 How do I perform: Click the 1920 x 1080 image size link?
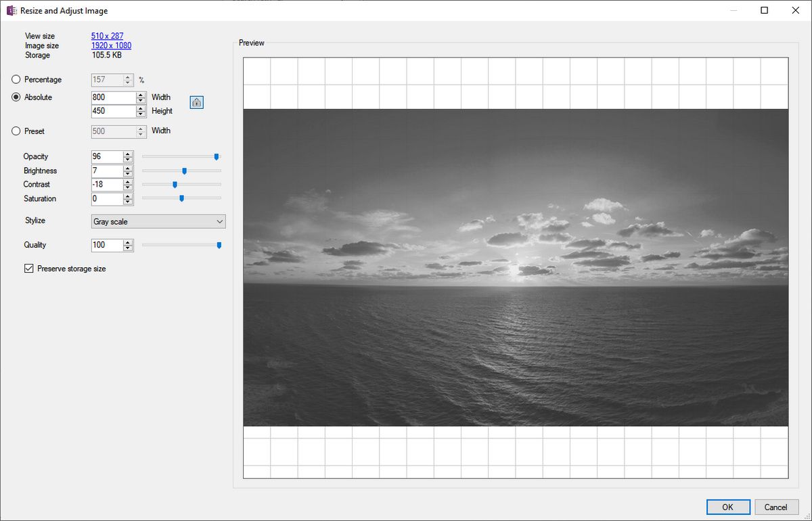(111, 45)
